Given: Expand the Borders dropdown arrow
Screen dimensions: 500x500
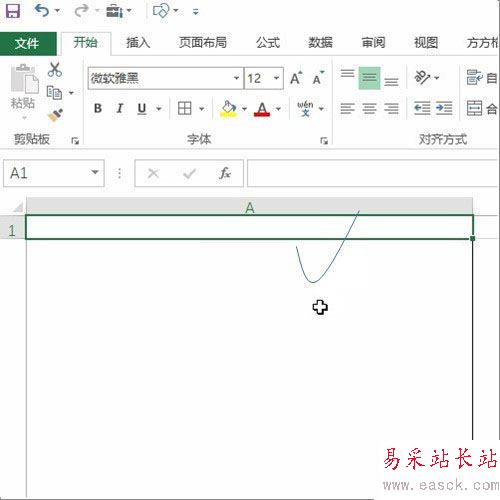Looking at the screenshot, I should click(202, 109).
